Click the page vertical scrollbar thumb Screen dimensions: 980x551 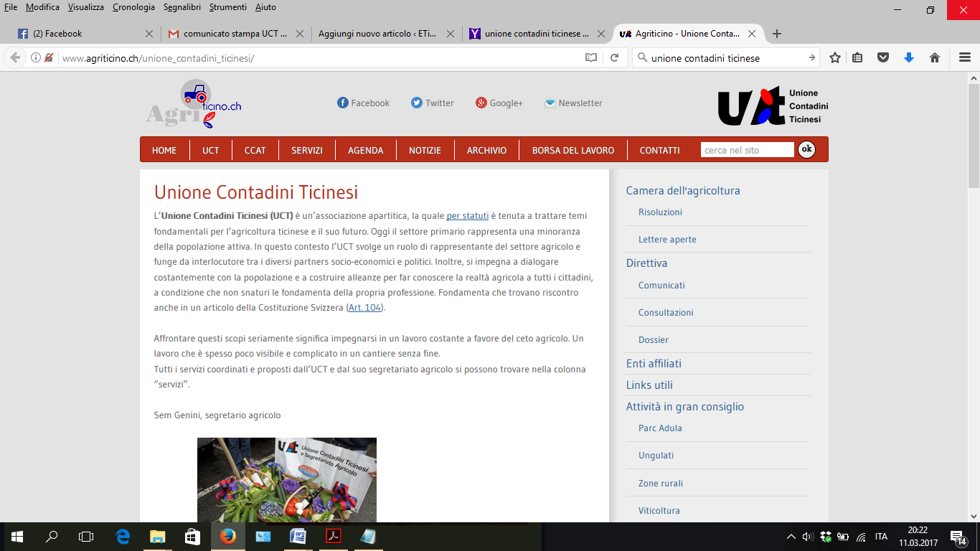point(974,134)
